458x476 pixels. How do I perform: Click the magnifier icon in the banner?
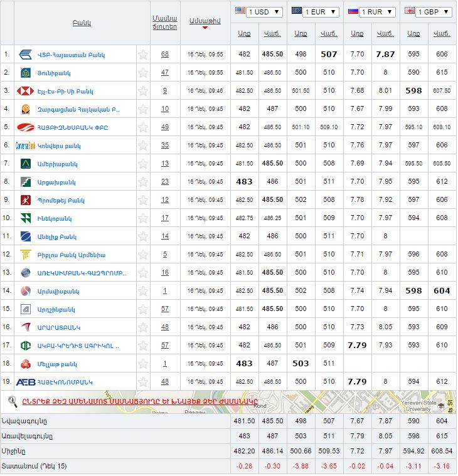[x=12, y=401]
